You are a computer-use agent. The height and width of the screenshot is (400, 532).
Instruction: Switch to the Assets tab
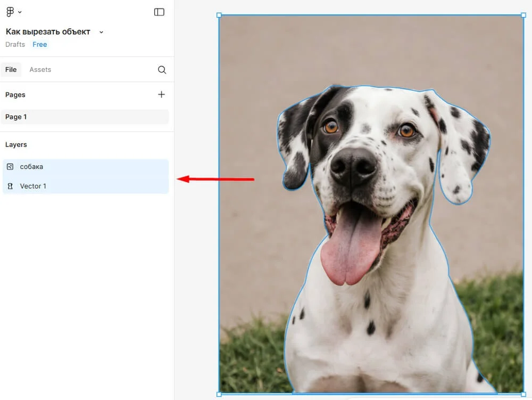(40, 70)
